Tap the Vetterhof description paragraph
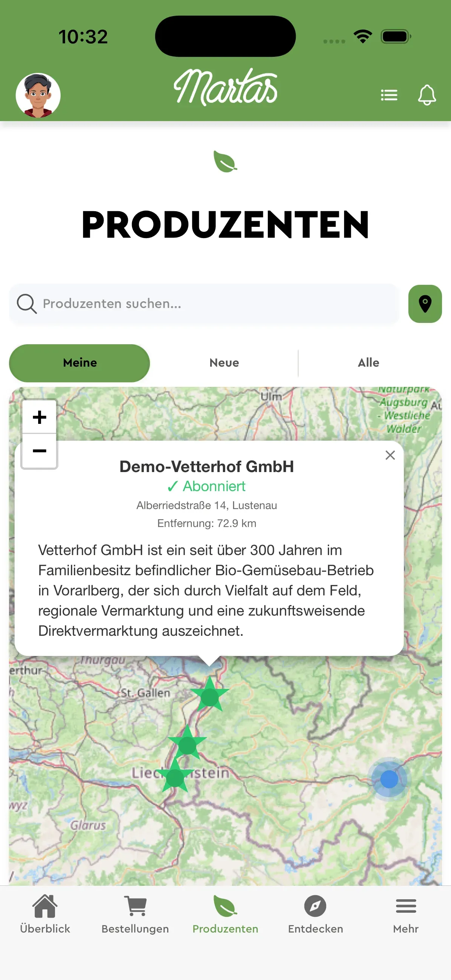Screen dimensions: 451x980 (206, 591)
